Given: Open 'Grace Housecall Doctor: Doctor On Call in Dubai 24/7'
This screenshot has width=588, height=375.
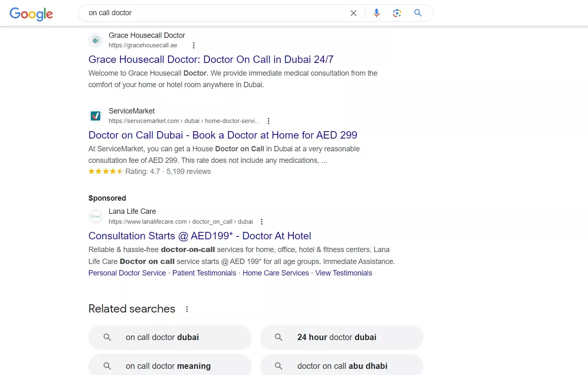Looking at the screenshot, I should pyautogui.click(x=211, y=60).
